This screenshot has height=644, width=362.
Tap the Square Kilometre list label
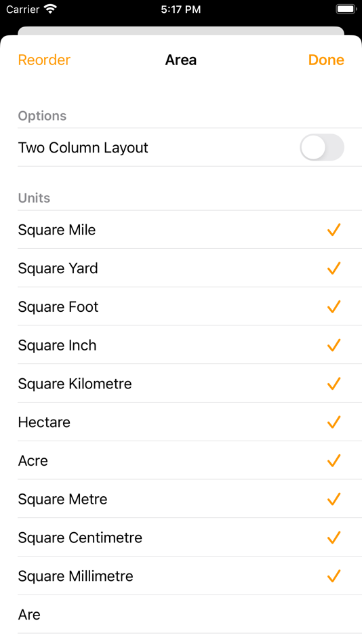tap(75, 384)
